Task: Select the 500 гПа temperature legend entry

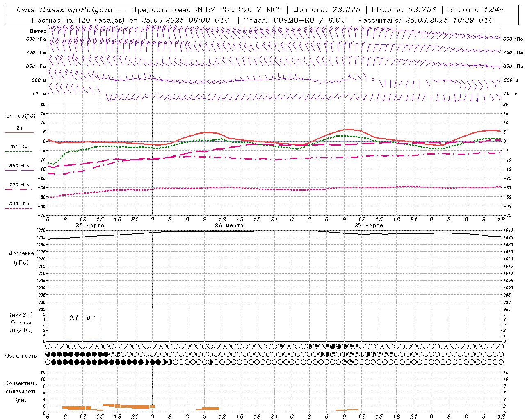Action: (x=19, y=203)
